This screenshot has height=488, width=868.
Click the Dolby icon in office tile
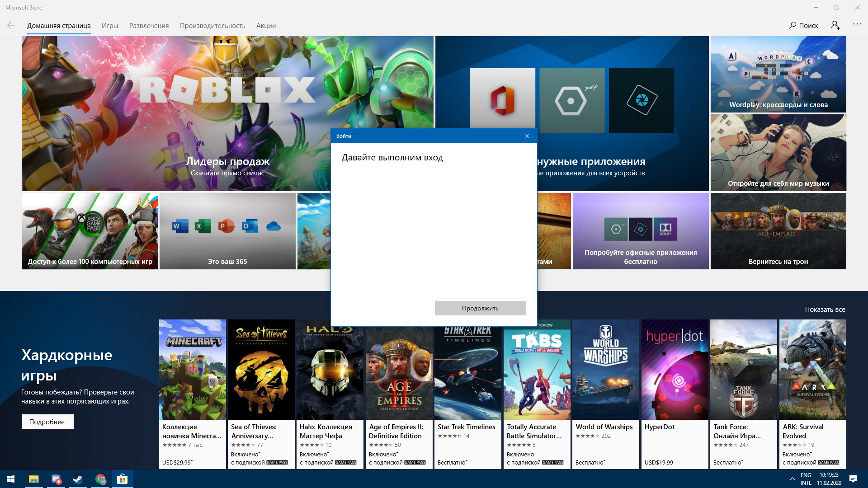click(665, 229)
